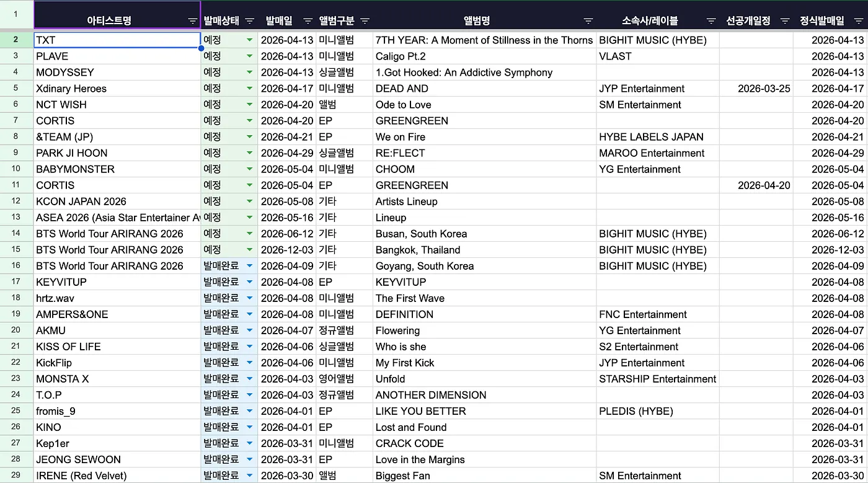Select album cell Unfold
Viewport: 868px width, 483px height.
tap(484, 379)
